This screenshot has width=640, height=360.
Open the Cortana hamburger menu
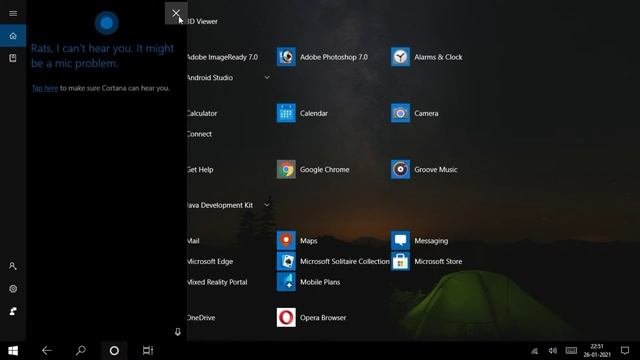(x=13, y=13)
